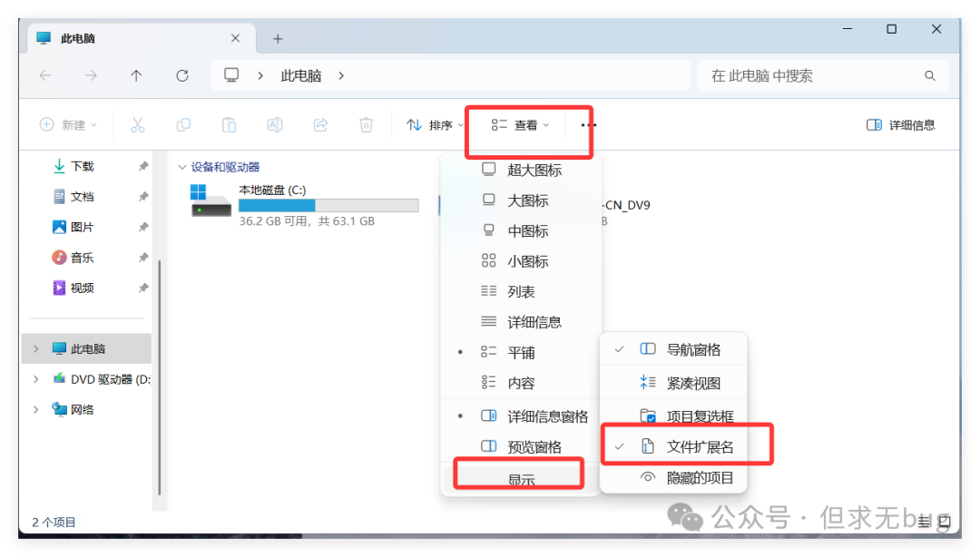Click the Up directory arrow
The image size is (980, 557).
[x=136, y=76]
